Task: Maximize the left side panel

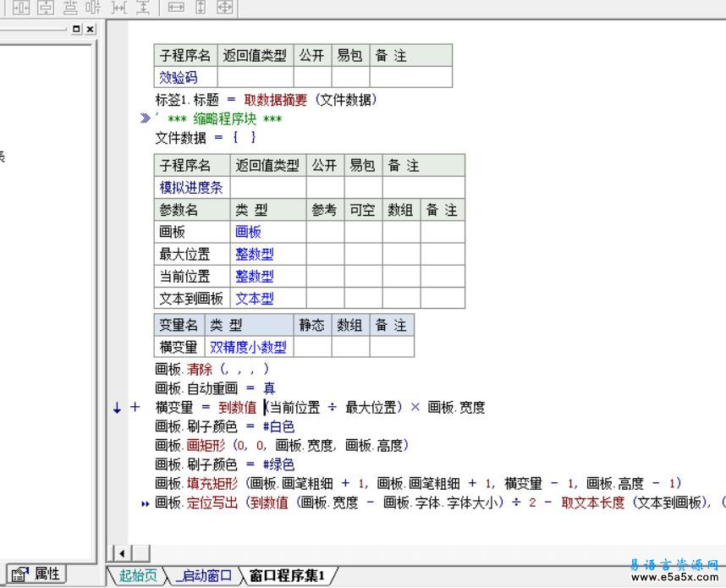Action: [77, 29]
